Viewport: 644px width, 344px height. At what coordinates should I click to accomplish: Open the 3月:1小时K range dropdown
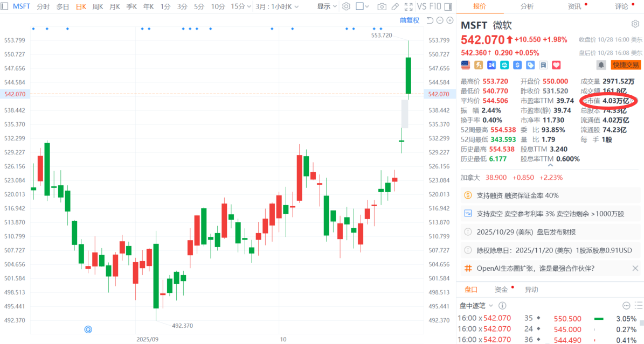[277, 6]
